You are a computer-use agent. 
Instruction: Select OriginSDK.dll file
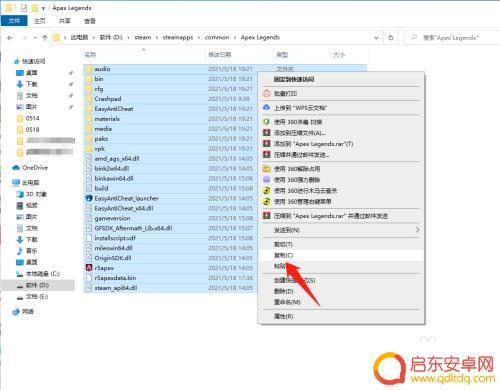(x=113, y=258)
